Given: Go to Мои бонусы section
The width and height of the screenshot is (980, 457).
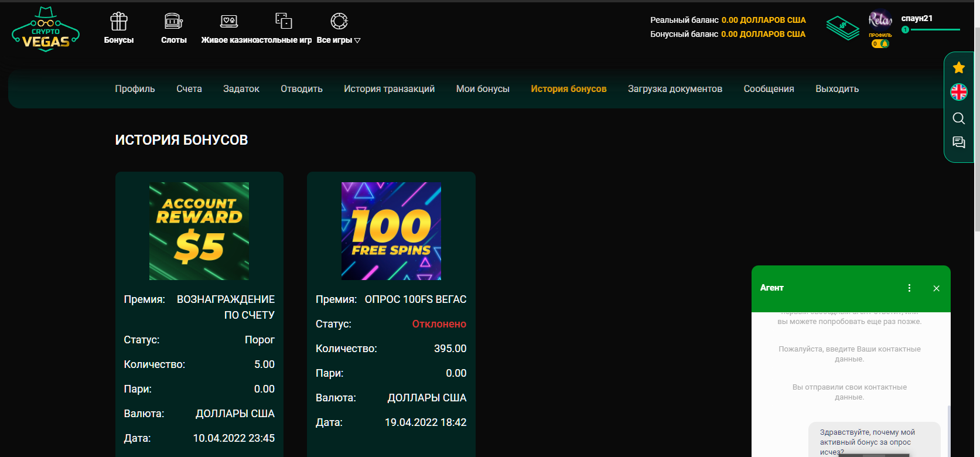Looking at the screenshot, I should click(x=483, y=89).
